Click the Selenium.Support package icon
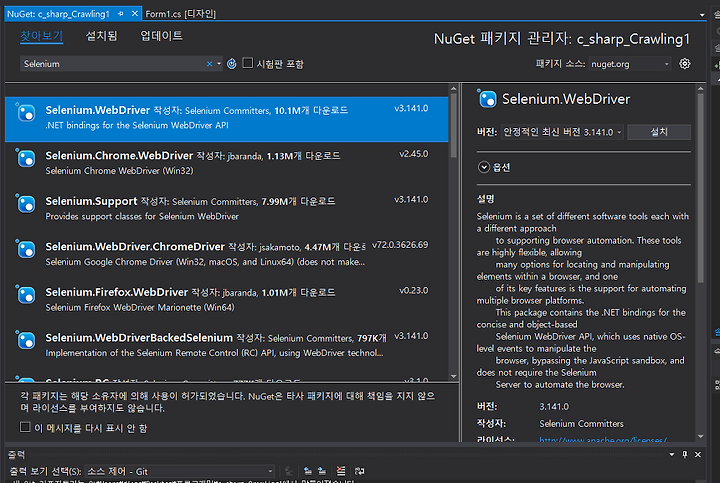720x483 pixels. pos(26,204)
